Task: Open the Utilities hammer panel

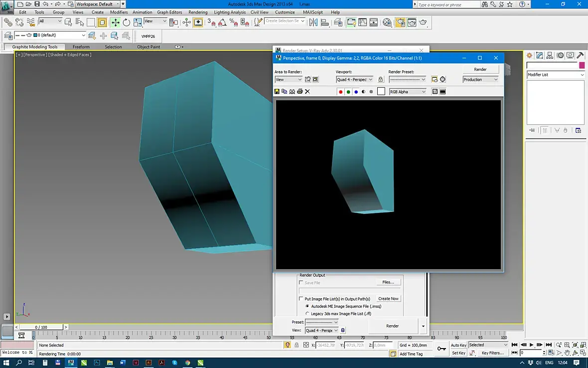Action: point(580,55)
